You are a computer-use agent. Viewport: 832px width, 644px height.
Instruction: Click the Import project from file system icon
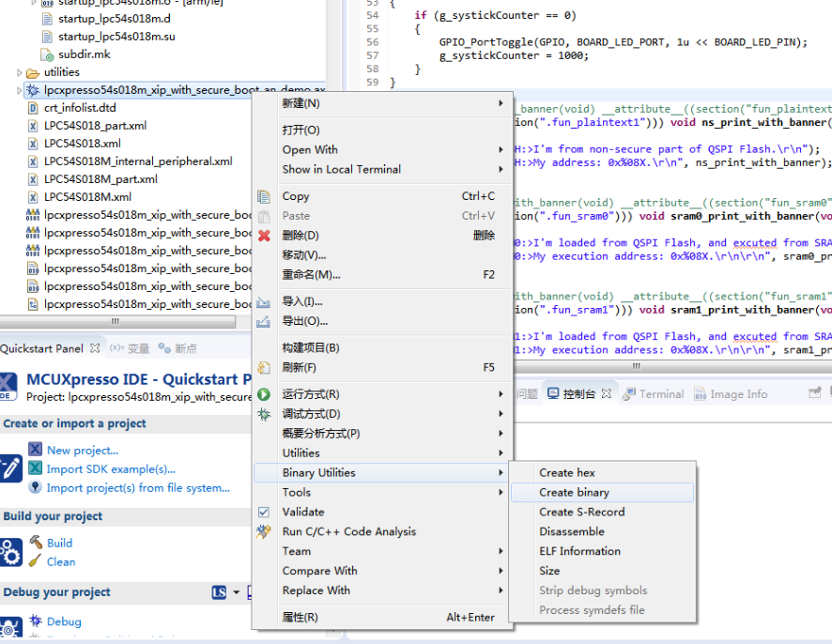(x=35, y=486)
